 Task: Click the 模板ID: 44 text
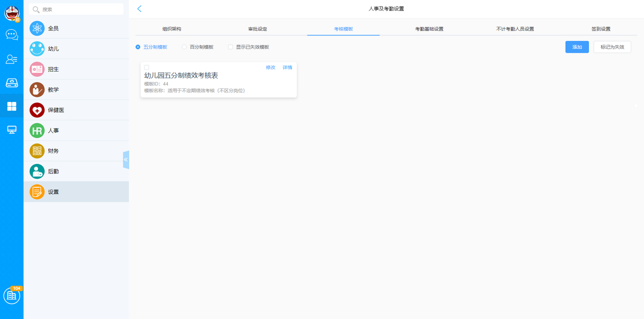[156, 84]
